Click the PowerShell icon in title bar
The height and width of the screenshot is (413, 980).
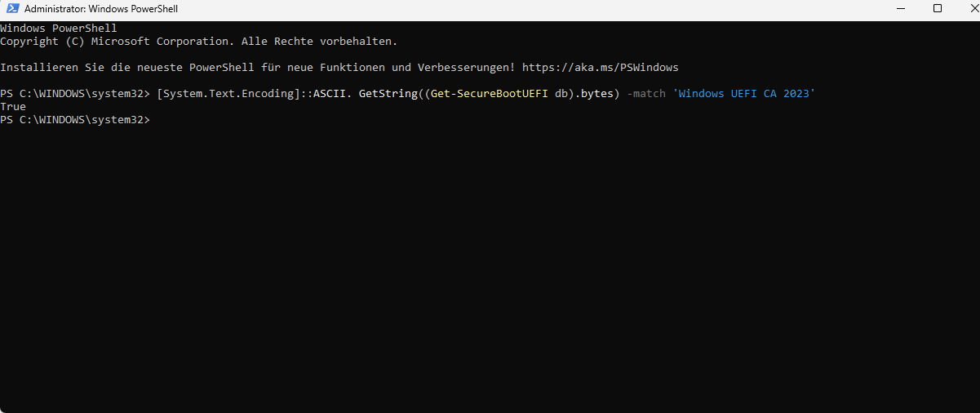click(x=12, y=9)
